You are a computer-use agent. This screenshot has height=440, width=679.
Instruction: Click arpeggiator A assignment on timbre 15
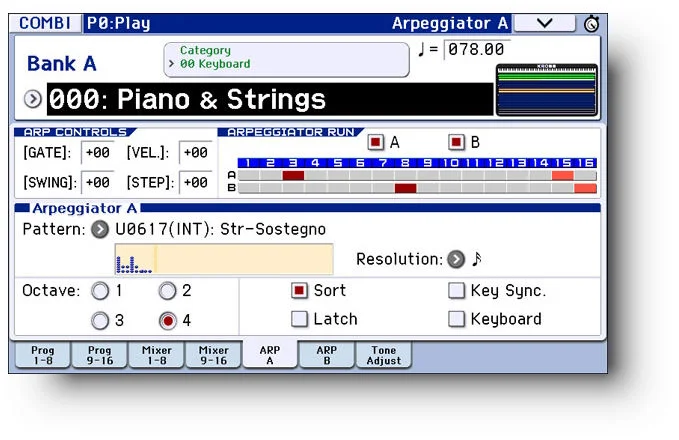[563, 175]
